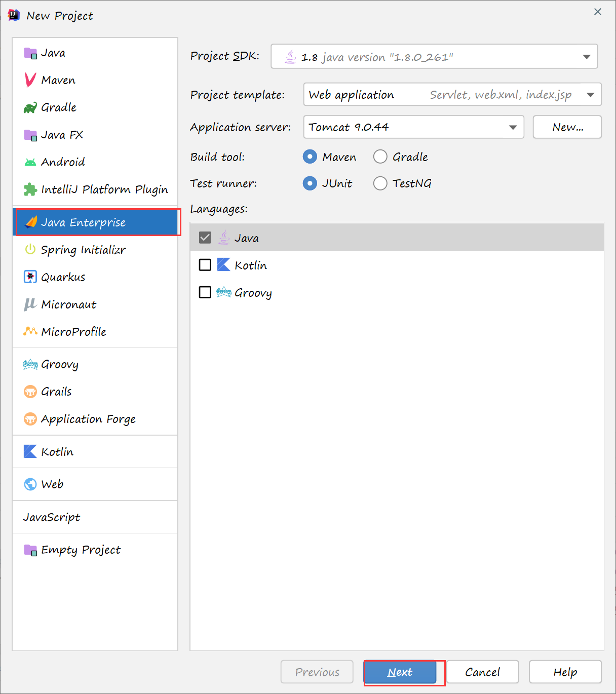Screen dimensions: 616x694
Task: Choose TestNG as test runner
Action: pos(380,183)
